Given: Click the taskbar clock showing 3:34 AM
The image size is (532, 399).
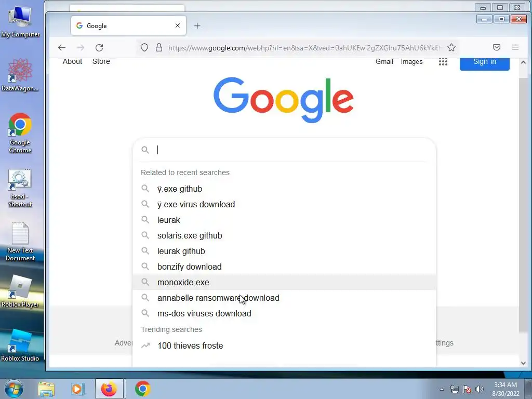Looking at the screenshot, I should pos(506,389).
